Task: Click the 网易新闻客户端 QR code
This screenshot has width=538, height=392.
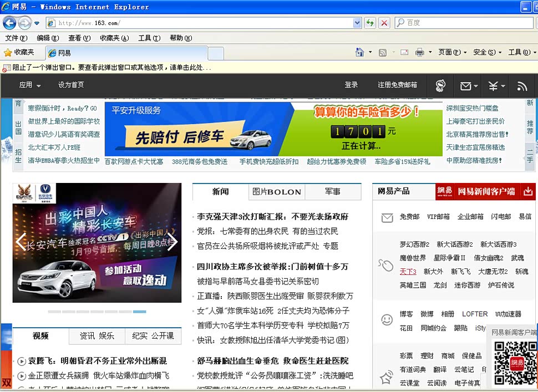Action: pos(515,363)
